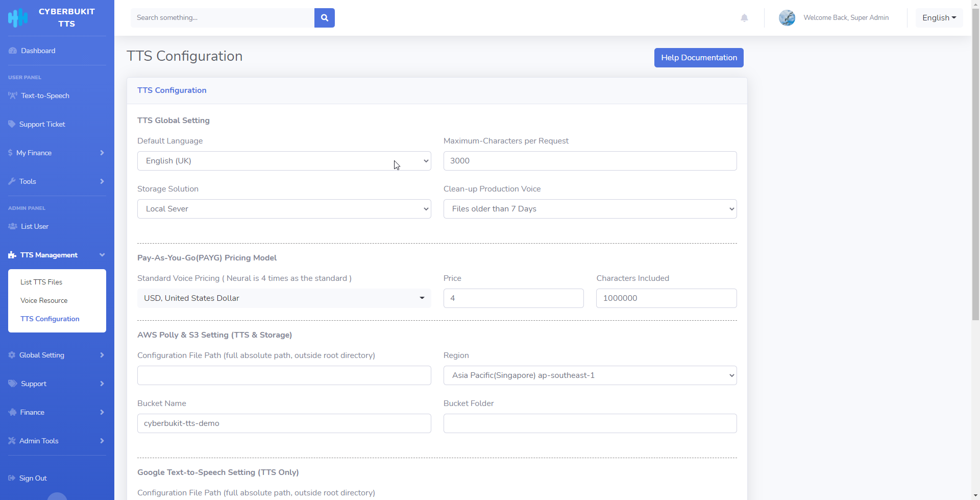The height and width of the screenshot is (500, 980).
Task: Click the CyberBukit TTS logo icon
Action: [x=18, y=18]
